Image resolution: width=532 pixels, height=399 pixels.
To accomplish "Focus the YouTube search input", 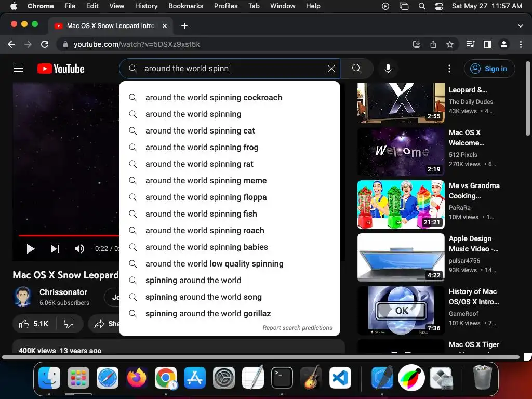I will click(229, 69).
